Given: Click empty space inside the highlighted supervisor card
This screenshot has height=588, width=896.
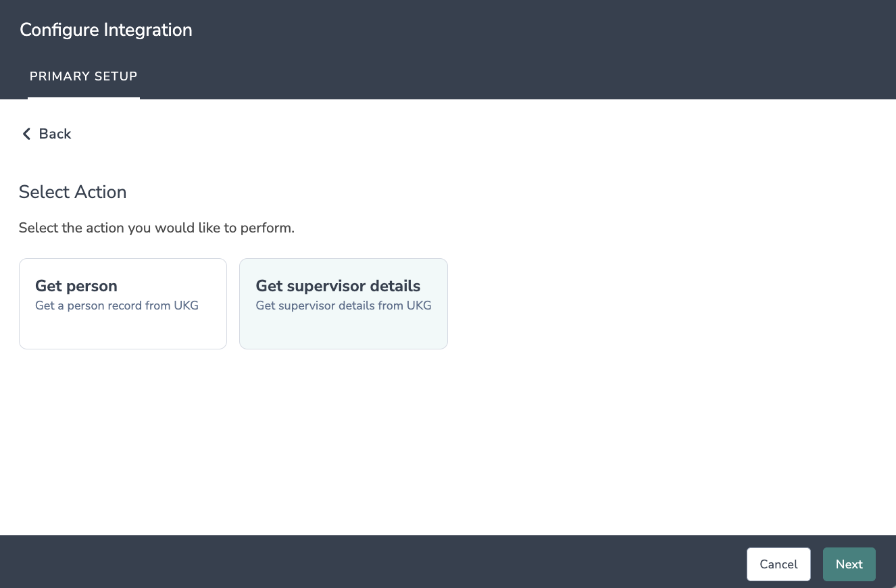Looking at the screenshot, I should (x=343, y=331).
